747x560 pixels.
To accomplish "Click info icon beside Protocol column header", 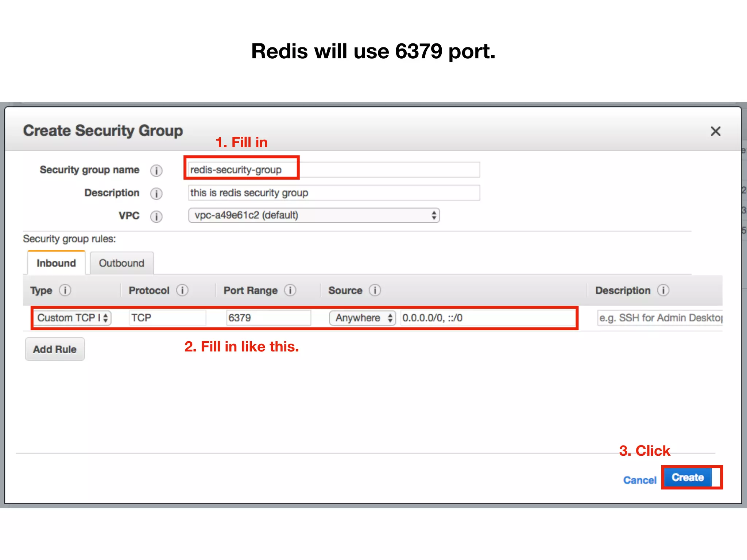I will (x=182, y=290).
